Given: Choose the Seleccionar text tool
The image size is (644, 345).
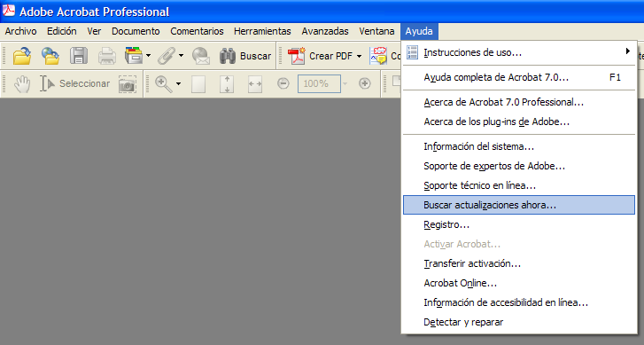Looking at the screenshot, I should click(75, 83).
